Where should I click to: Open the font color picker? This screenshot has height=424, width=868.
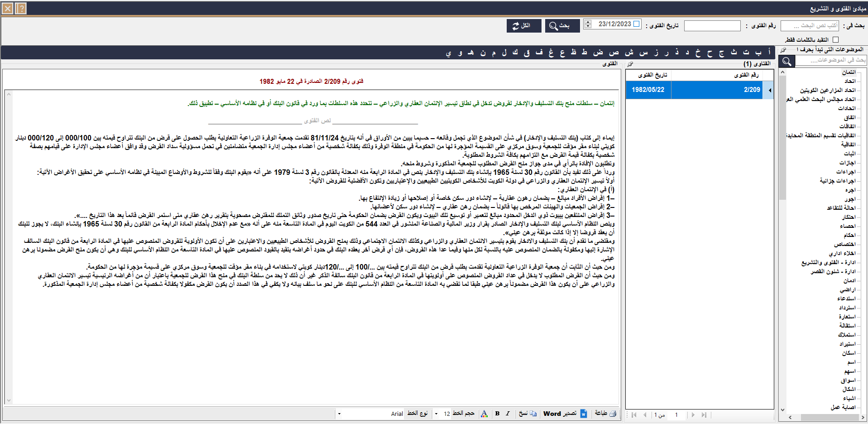coord(484,414)
